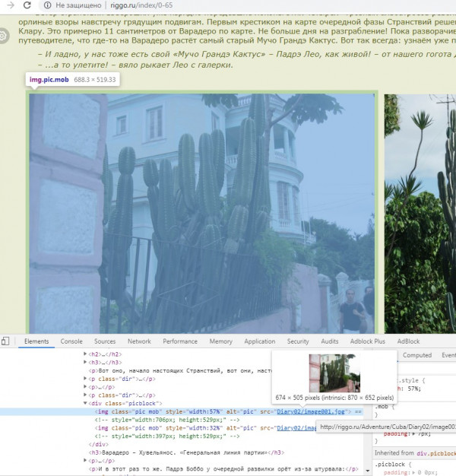The image size is (456, 476).
Task: Click the div.picblock inherited-from link
Action: (x=436, y=453)
